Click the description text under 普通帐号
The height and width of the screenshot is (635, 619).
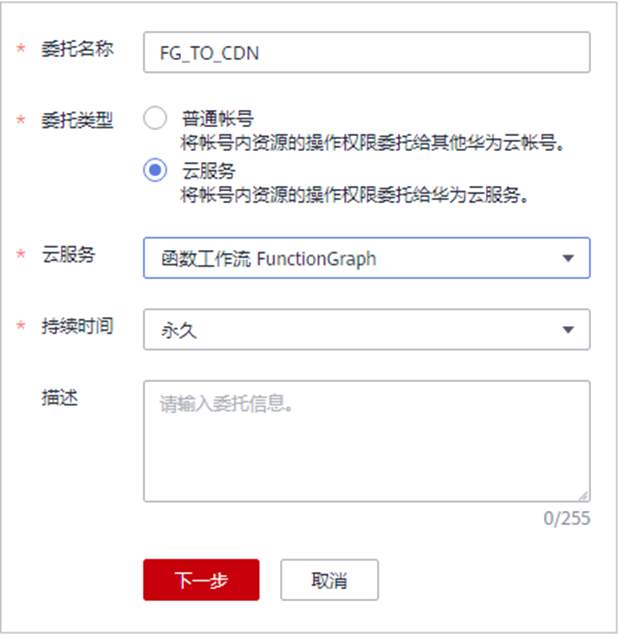click(374, 142)
